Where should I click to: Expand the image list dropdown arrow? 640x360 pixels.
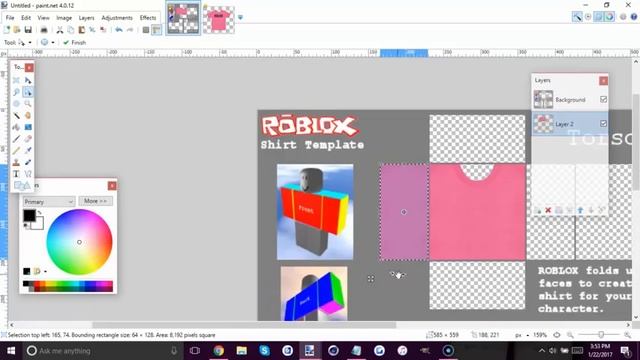[x=240, y=17]
